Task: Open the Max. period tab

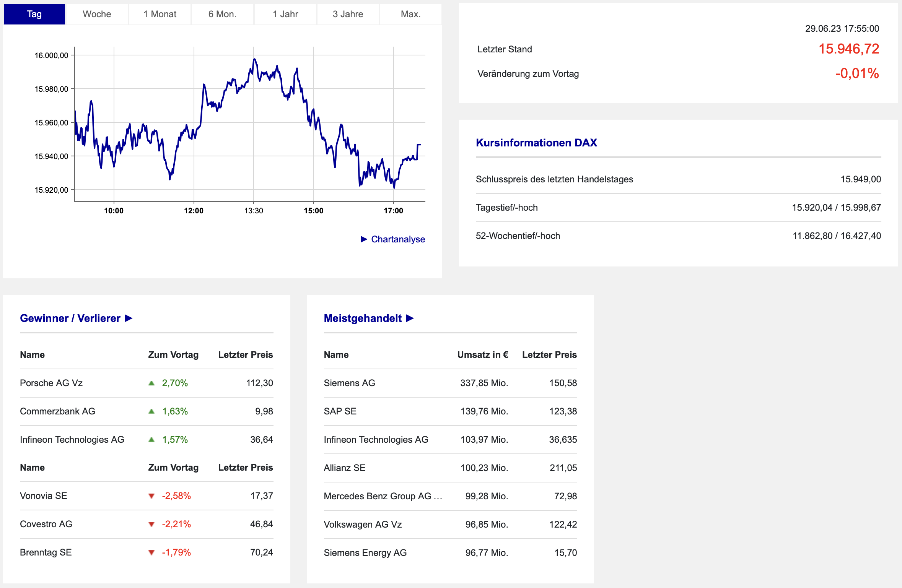Action: pyautogui.click(x=410, y=14)
